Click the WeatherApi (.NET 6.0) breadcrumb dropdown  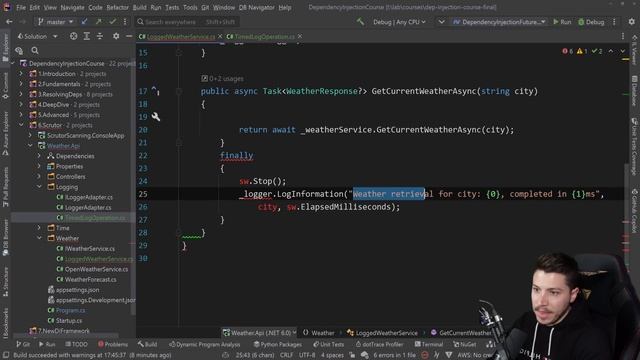pos(260,333)
